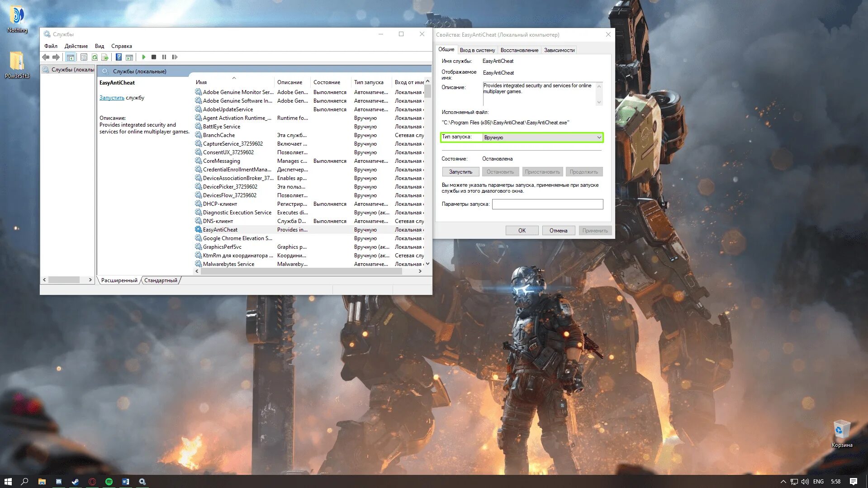
Task: Click the Export list toolbar icon
Action: (105, 57)
